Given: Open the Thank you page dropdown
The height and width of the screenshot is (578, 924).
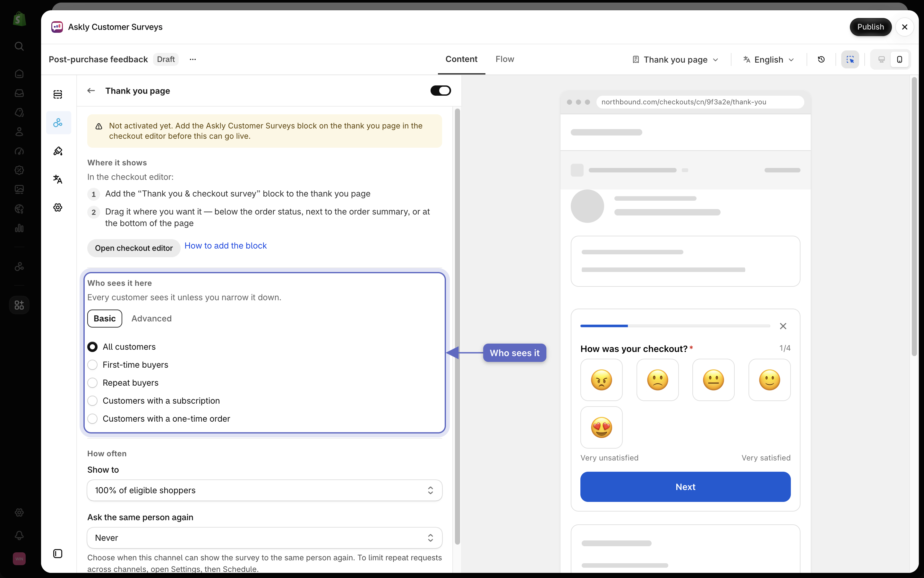Looking at the screenshot, I should (675, 60).
